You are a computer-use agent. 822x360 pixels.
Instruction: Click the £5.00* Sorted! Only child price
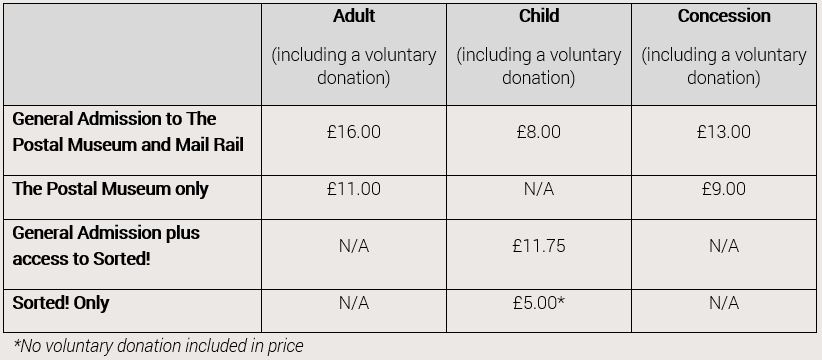539,303
